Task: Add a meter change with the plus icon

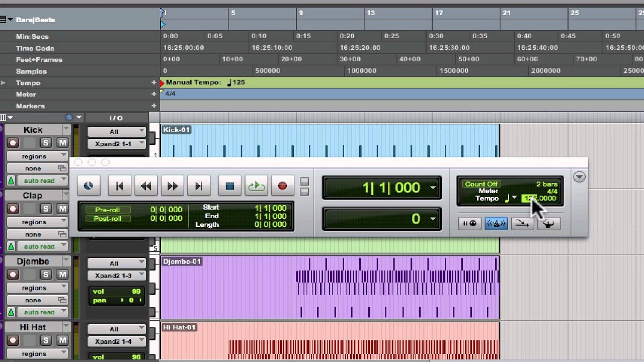Action: [154, 94]
